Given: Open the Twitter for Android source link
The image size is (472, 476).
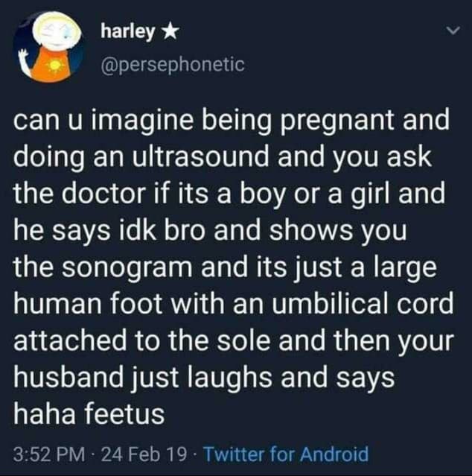Looking at the screenshot, I should pyautogui.click(x=287, y=454).
